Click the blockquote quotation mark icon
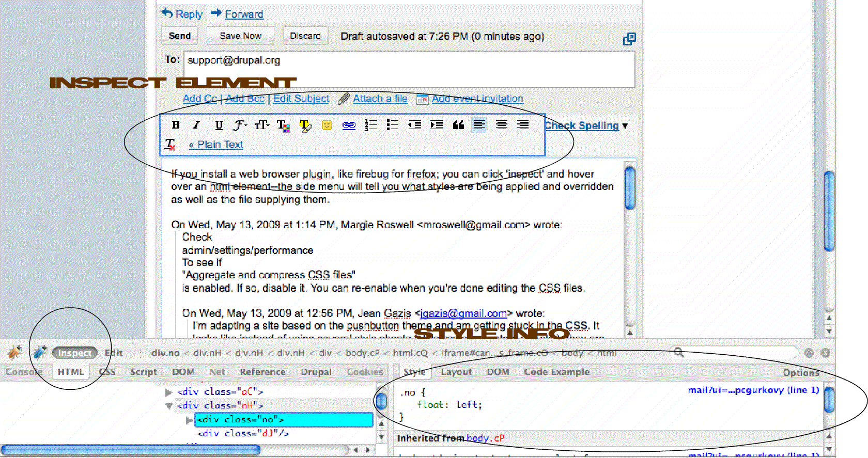Screen dimensions: 868x458 pos(458,125)
